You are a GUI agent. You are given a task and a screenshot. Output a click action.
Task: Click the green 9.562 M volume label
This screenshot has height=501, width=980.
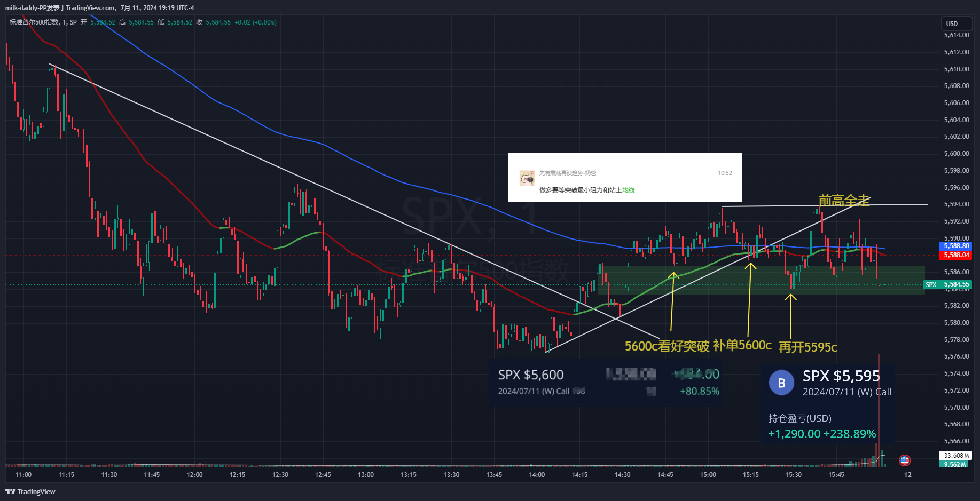(x=955, y=464)
